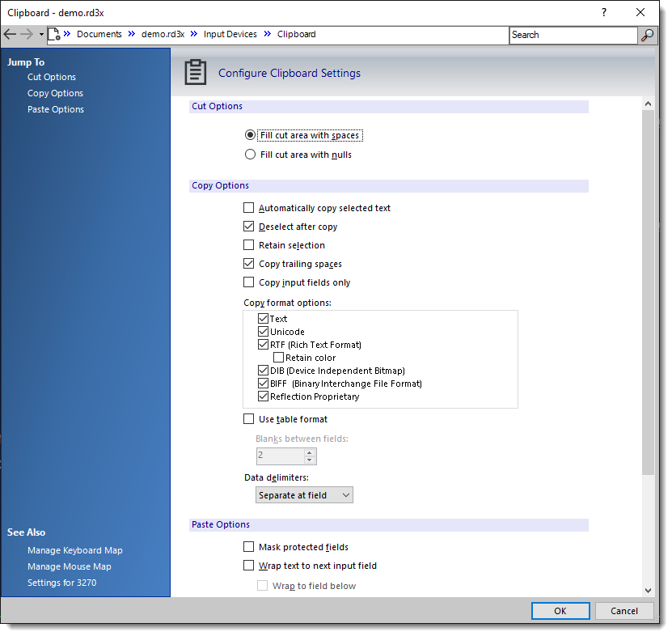672x636 pixels.
Task: Open Settings for 3270 link
Action: 61,583
